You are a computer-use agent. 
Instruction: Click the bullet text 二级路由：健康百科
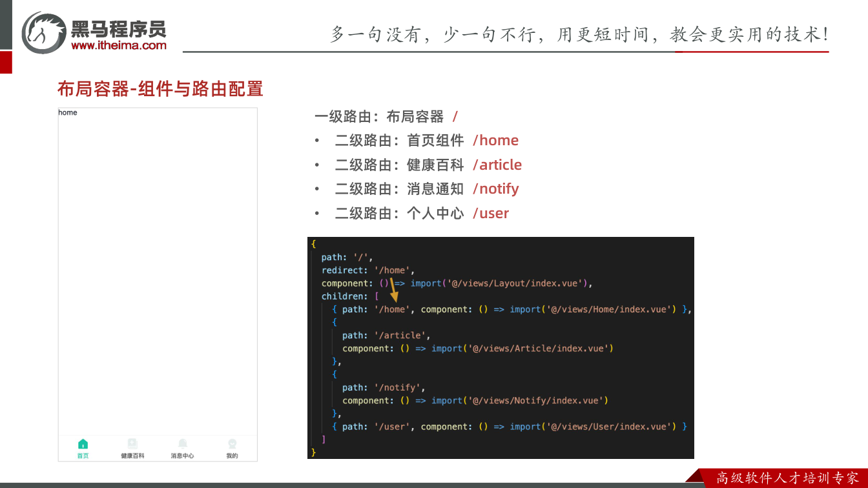pos(400,165)
